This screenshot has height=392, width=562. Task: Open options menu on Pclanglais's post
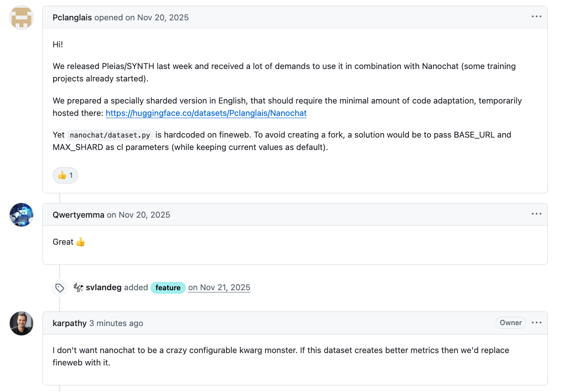coord(536,17)
